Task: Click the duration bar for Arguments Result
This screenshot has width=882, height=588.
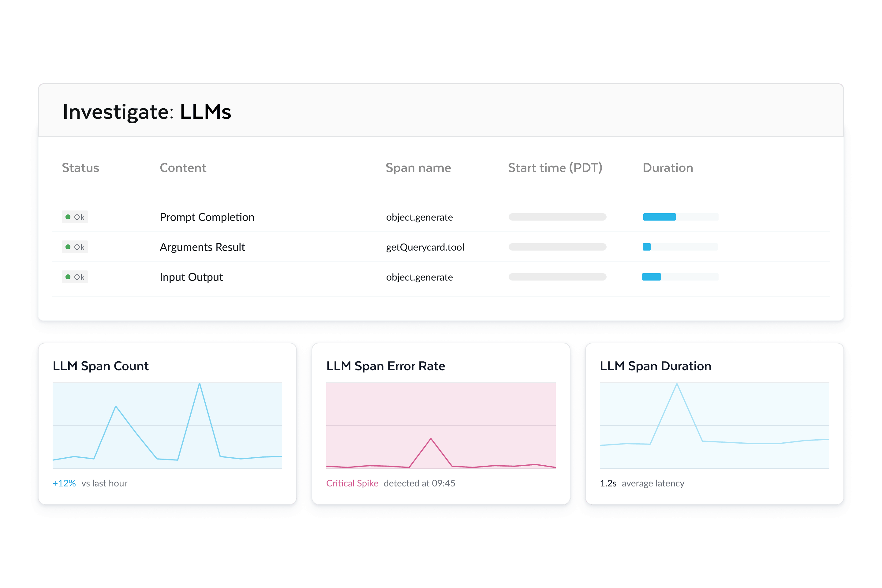Action: [681, 247]
